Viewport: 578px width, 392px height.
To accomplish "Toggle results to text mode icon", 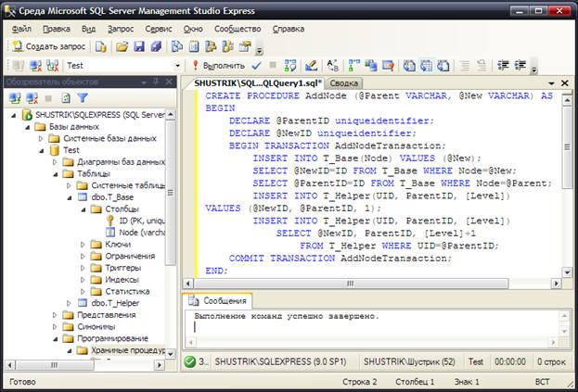I will point(409,66).
